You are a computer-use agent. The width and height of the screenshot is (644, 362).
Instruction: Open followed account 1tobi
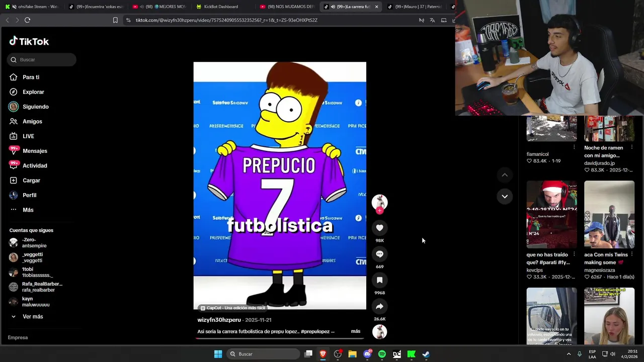(x=36, y=273)
